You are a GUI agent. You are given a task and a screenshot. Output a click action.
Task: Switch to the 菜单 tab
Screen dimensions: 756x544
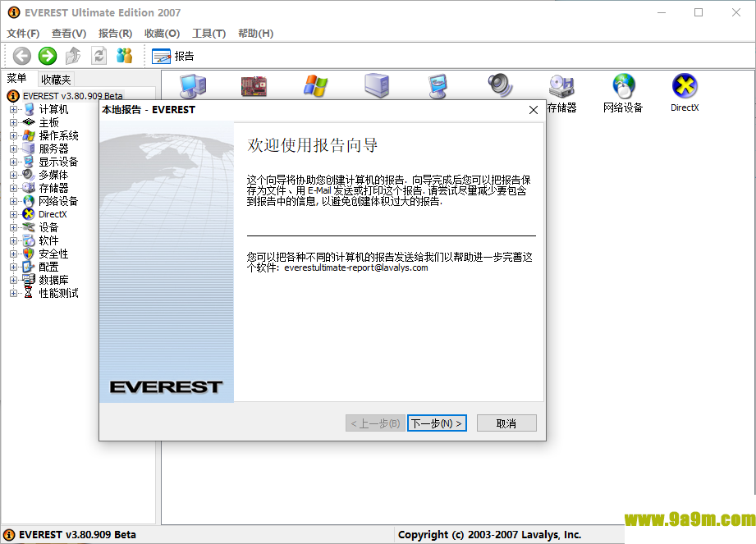point(17,78)
